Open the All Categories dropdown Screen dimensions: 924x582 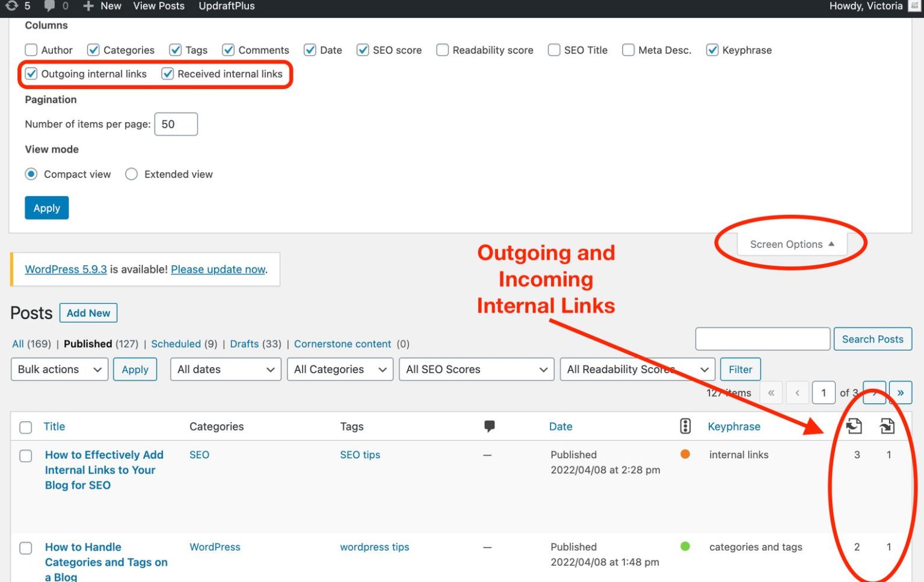point(340,369)
